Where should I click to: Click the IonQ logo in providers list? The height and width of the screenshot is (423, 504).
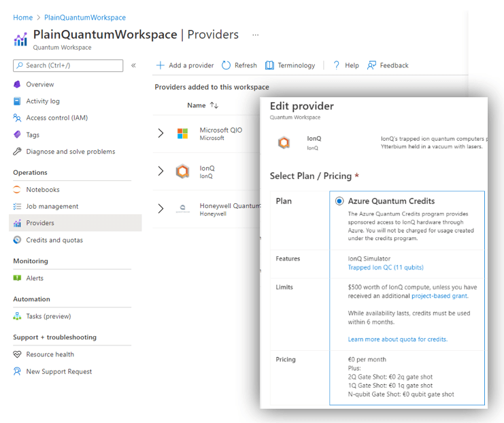[x=182, y=171]
